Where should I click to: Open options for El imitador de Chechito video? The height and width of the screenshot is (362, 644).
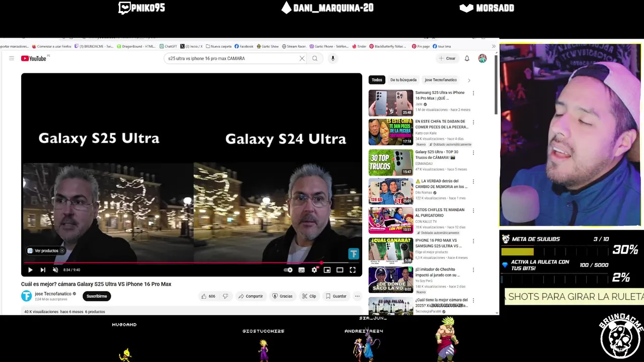473,270
